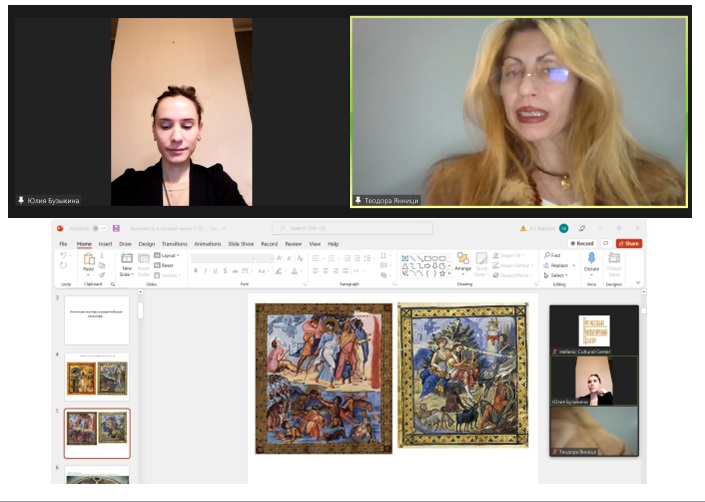This screenshot has height=502, width=705.
Task: Click the Undo arrow icon
Action: coord(63,255)
